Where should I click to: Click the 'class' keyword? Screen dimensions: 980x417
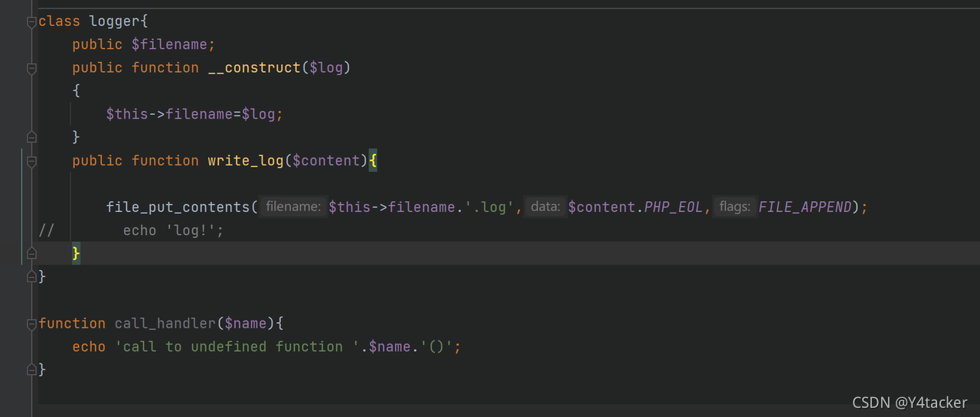click(x=59, y=21)
